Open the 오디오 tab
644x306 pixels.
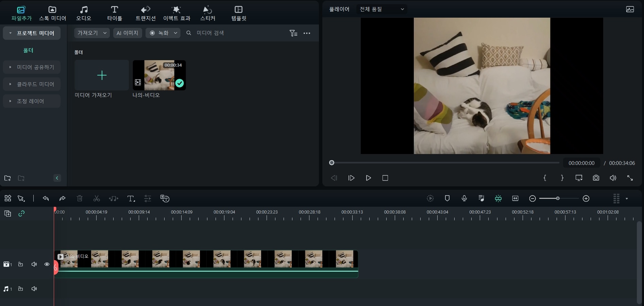pyautogui.click(x=84, y=14)
